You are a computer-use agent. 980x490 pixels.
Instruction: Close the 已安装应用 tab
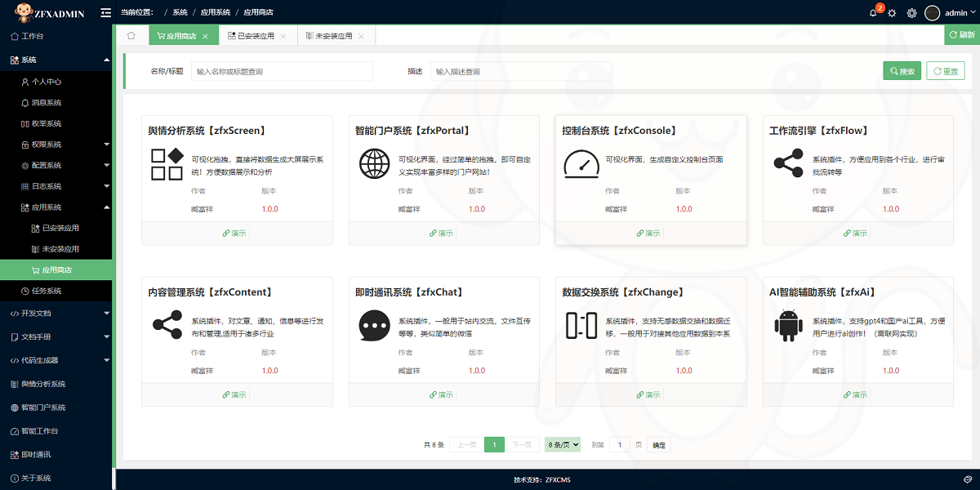pyautogui.click(x=283, y=36)
